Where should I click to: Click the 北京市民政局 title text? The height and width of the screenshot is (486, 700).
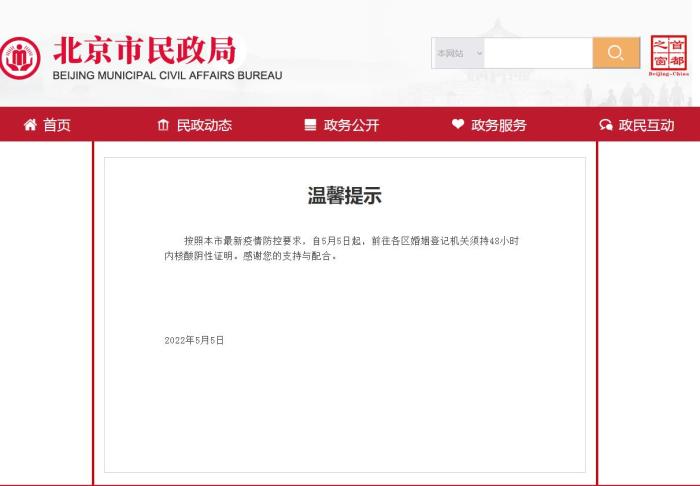[x=145, y=49]
